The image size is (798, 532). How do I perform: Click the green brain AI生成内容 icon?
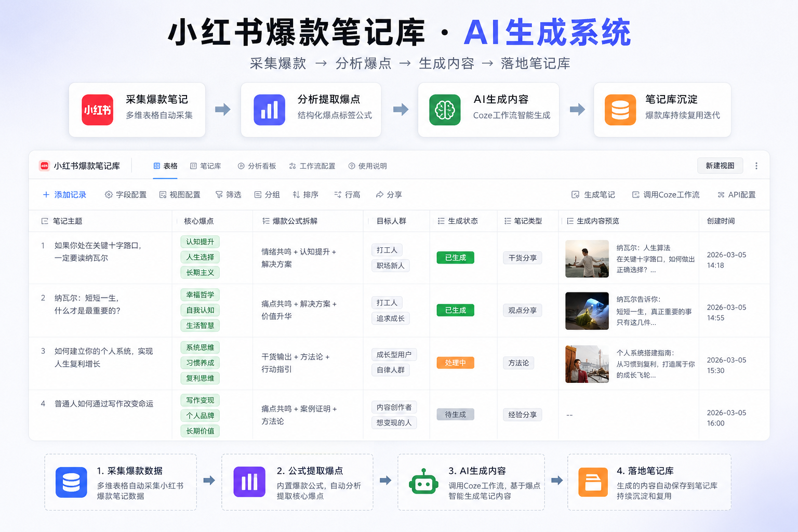445,110
